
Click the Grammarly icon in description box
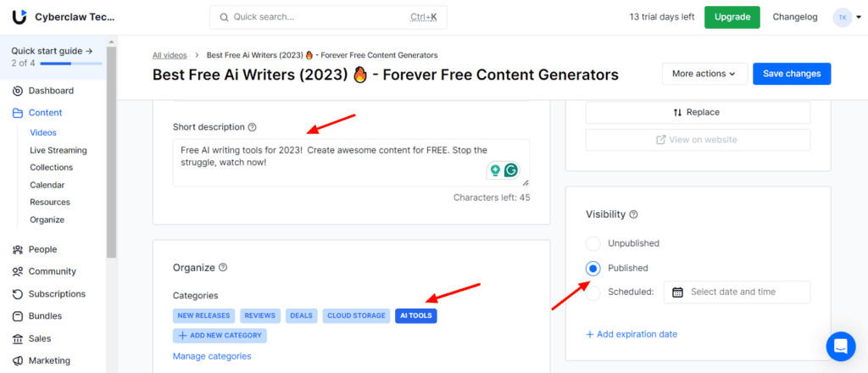[511, 170]
